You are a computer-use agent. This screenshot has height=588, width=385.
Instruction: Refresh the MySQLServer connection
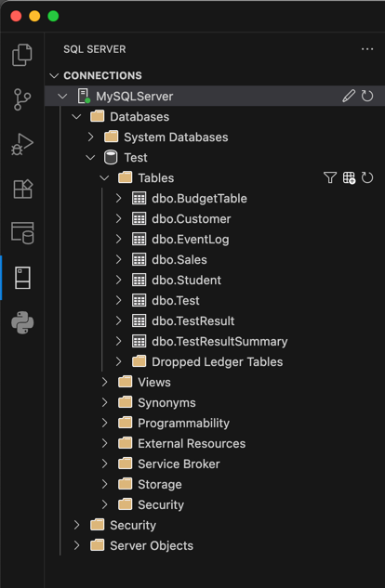coord(367,96)
